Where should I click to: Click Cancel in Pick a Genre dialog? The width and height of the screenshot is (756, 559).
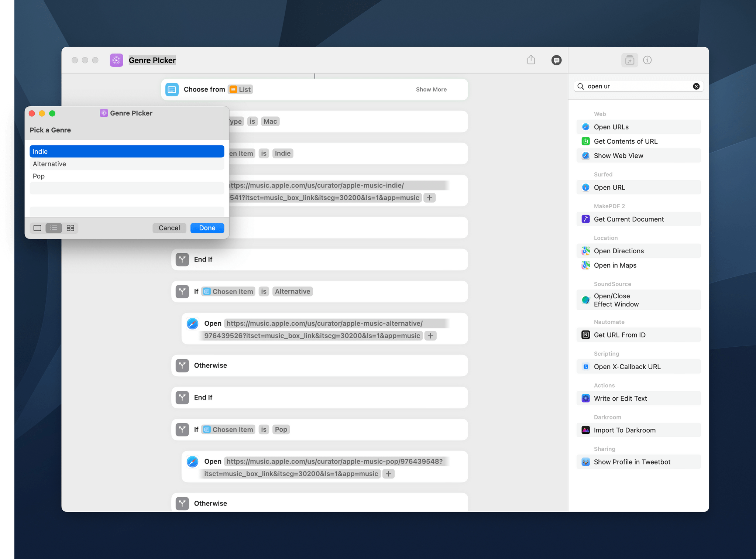coord(169,228)
